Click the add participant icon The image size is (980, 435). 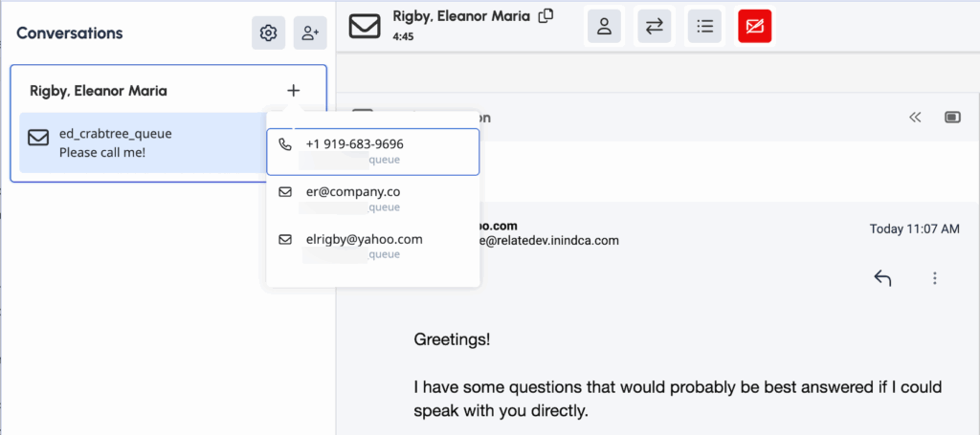pyautogui.click(x=310, y=33)
